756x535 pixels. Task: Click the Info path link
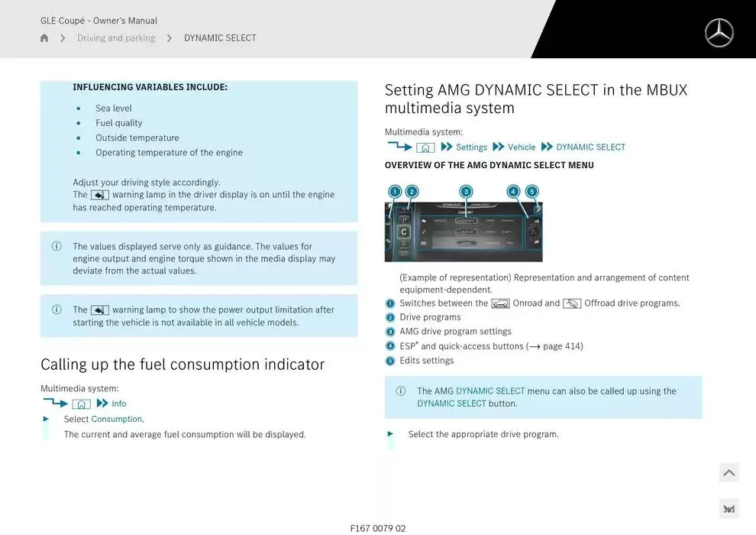[x=118, y=404]
